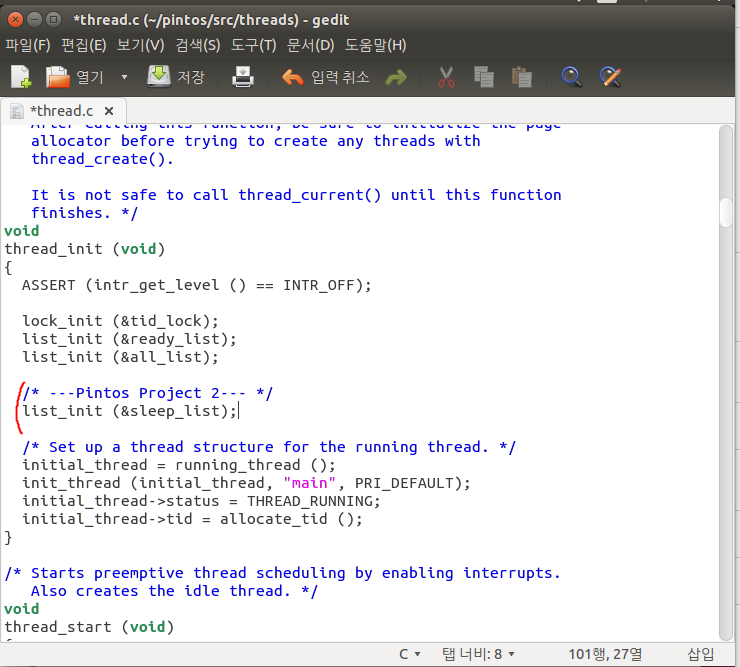Paste with the clipboard icon

(x=521, y=77)
